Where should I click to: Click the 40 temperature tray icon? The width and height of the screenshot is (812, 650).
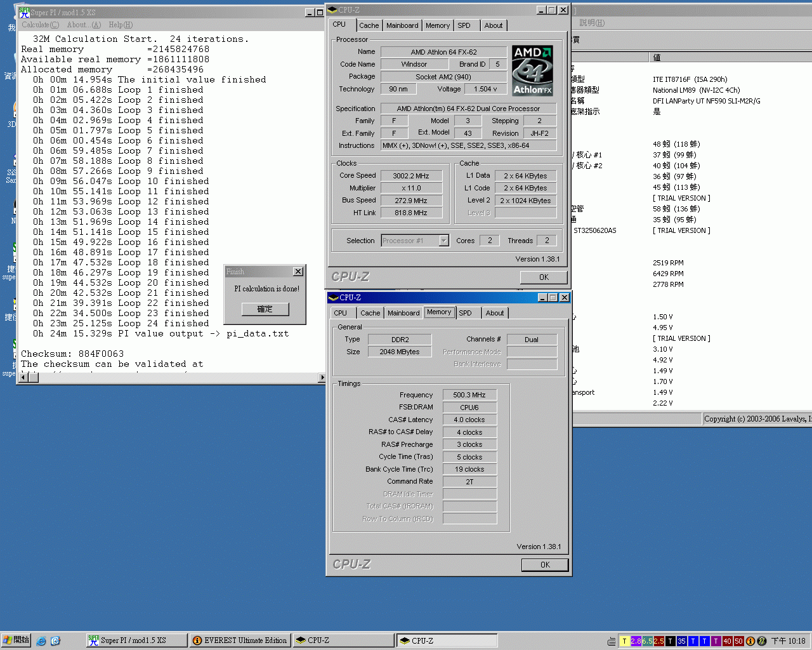coord(727,641)
